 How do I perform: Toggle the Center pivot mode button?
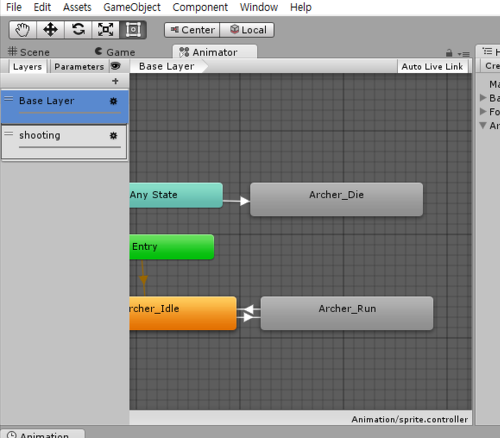pos(192,30)
